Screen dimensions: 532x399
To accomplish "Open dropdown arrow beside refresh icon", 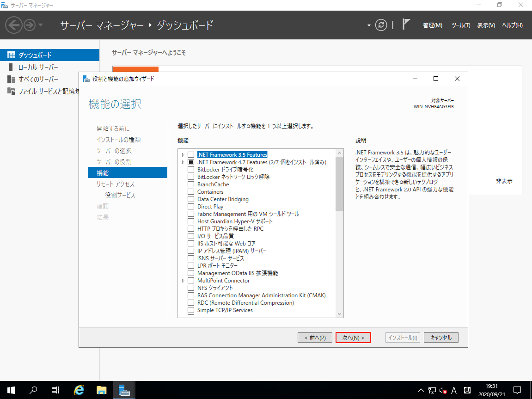I will coord(369,25).
